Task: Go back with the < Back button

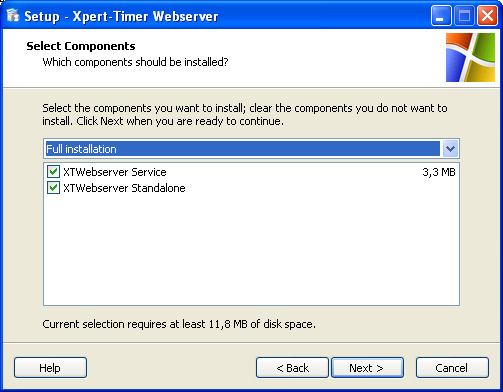Action: tap(292, 368)
